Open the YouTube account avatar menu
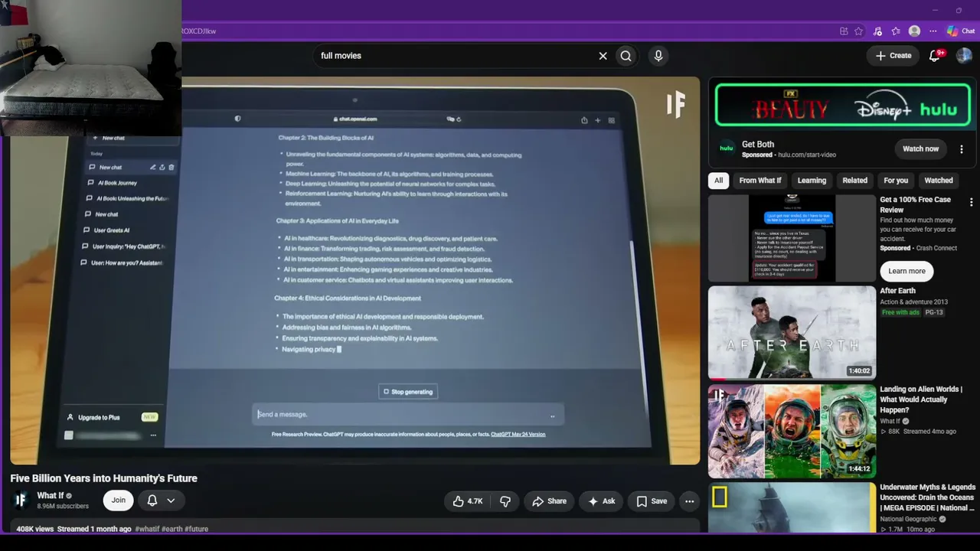980x551 pixels. [964, 56]
